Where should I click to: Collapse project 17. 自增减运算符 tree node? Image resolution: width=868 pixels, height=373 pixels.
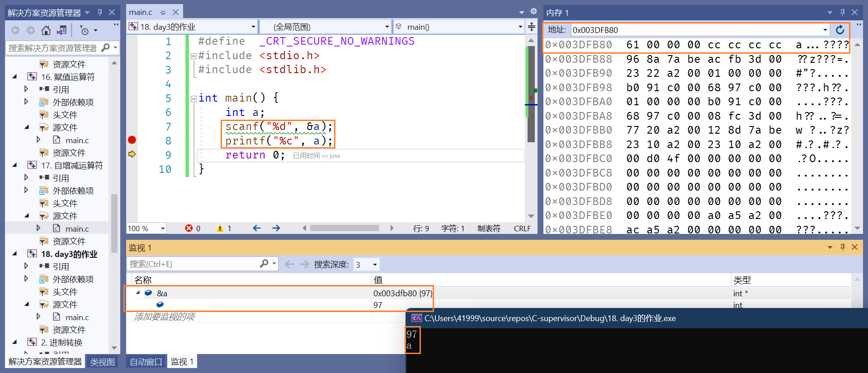point(15,165)
